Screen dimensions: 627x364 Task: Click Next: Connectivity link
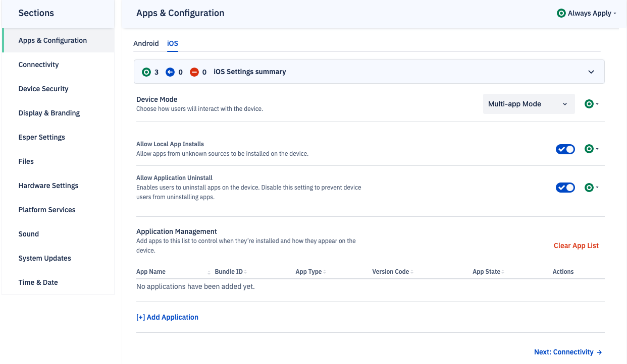568,352
